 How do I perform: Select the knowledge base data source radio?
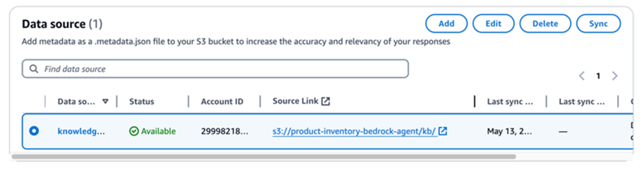click(34, 131)
